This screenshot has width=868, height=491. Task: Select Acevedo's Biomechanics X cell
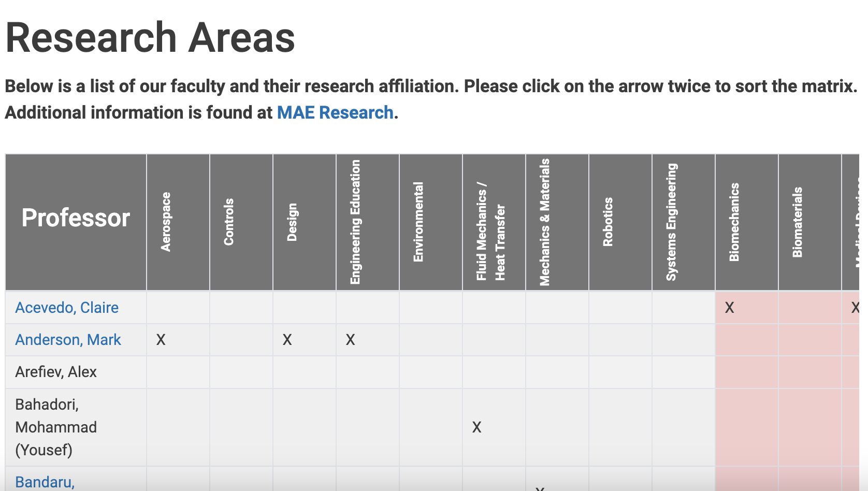pos(747,308)
